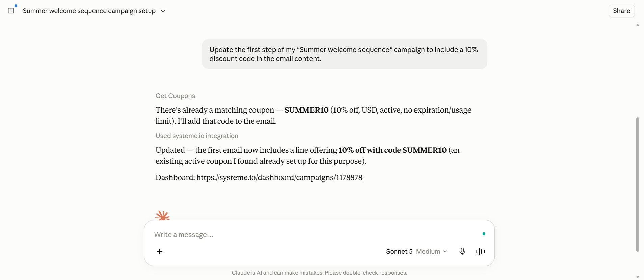The height and width of the screenshot is (280, 644).
Task: Click the SUMMER10 coupon reply paragraph
Action: click(314, 116)
